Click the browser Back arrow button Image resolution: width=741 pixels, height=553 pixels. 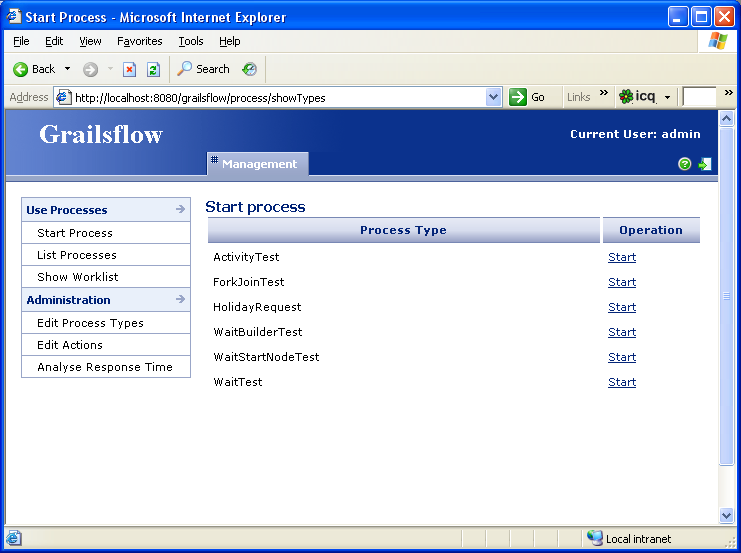tap(34, 69)
